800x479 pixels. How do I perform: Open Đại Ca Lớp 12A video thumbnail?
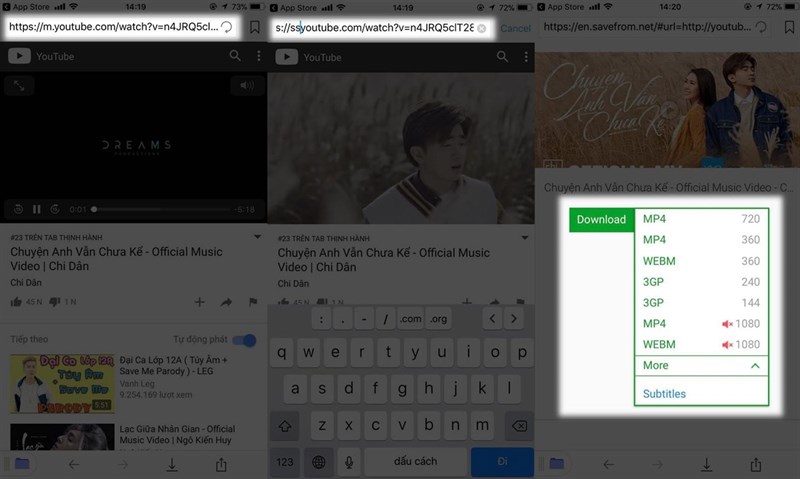coord(62,384)
